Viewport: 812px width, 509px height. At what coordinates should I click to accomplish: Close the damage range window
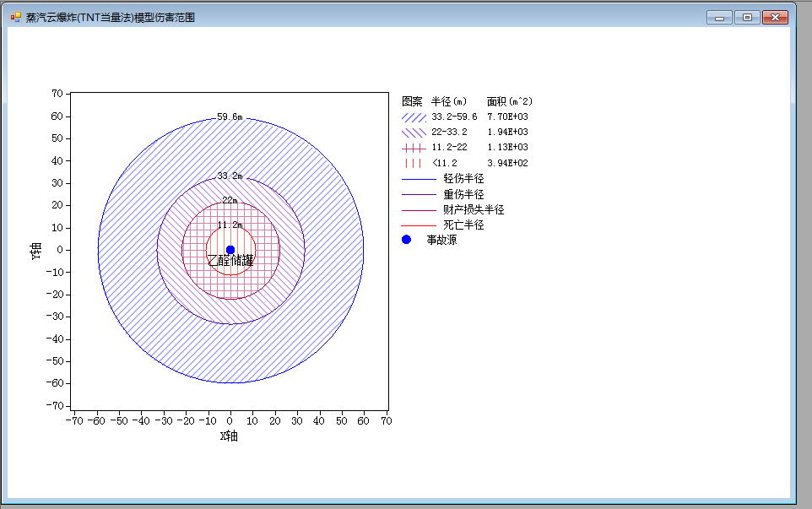(775, 18)
